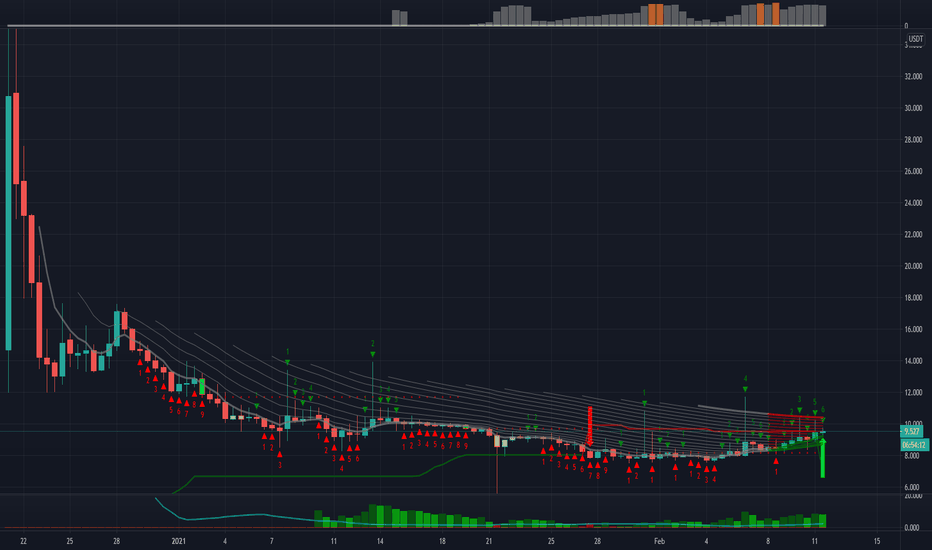Click the 32.000 price axis label
This screenshot has width=932, height=550.
click(913, 77)
